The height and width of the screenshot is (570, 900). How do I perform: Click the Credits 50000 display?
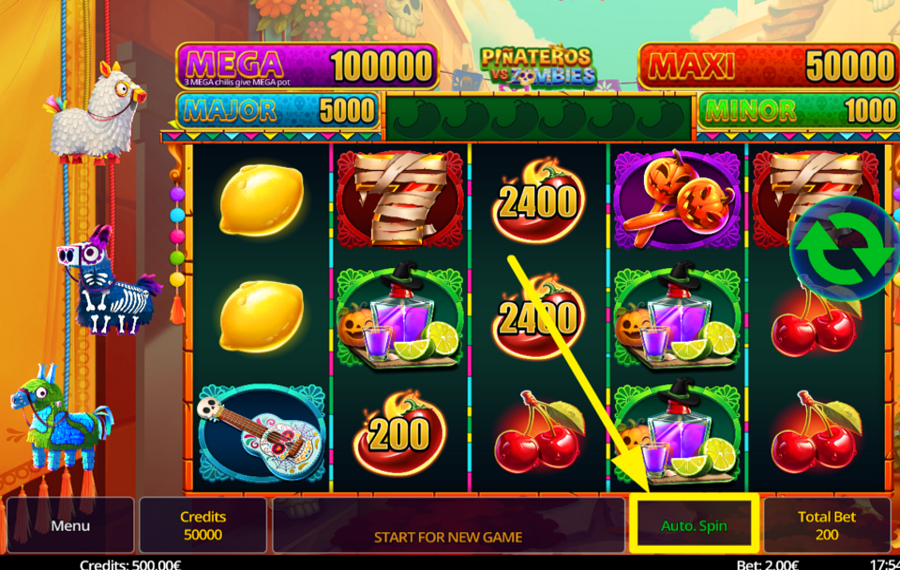pyautogui.click(x=203, y=525)
